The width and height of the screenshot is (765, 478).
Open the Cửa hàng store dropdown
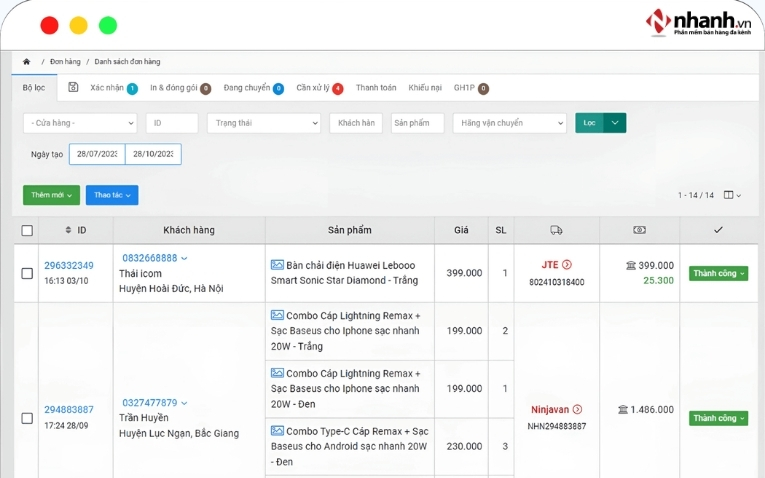pos(80,123)
